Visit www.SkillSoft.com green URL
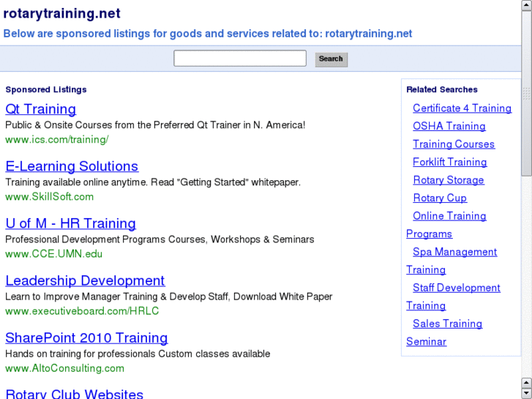This screenshot has height=399, width=532. (x=50, y=197)
